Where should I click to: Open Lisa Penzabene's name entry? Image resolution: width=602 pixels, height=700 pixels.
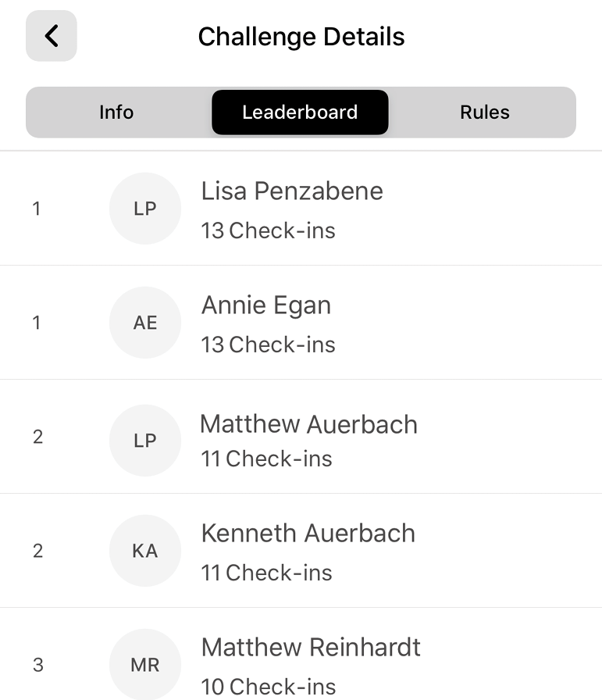point(292,191)
